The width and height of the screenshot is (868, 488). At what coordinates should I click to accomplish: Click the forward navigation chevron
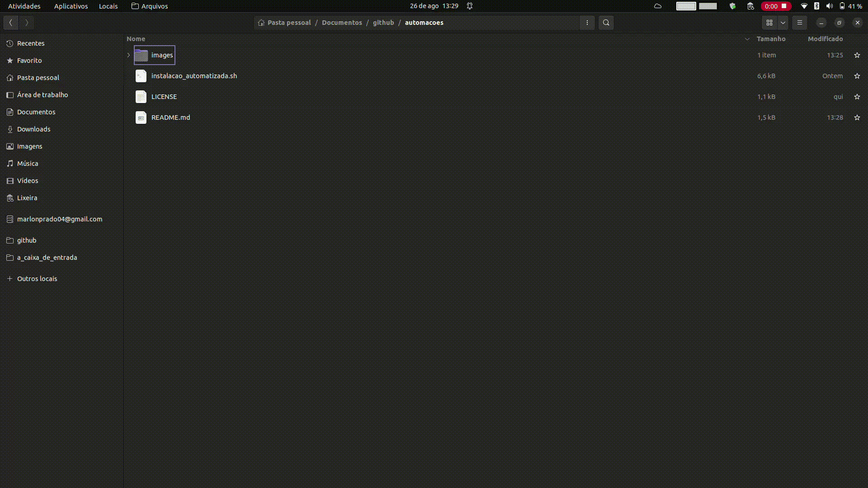tap(26, 22)
